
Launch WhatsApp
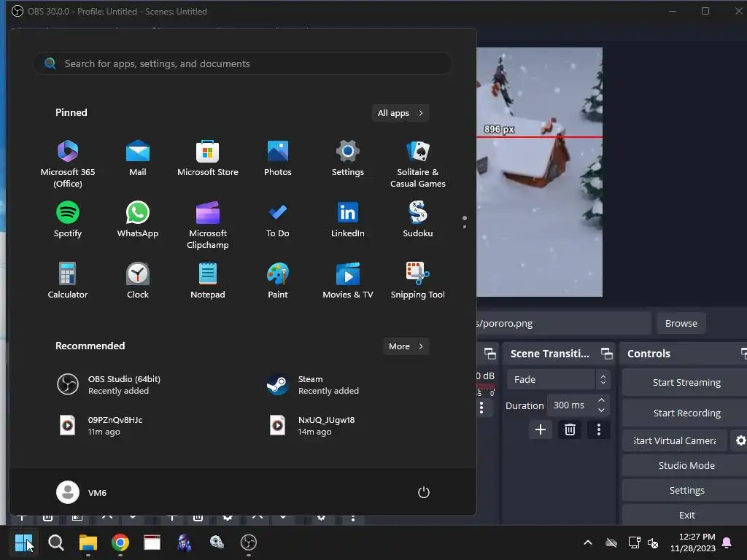pos(138,219)
